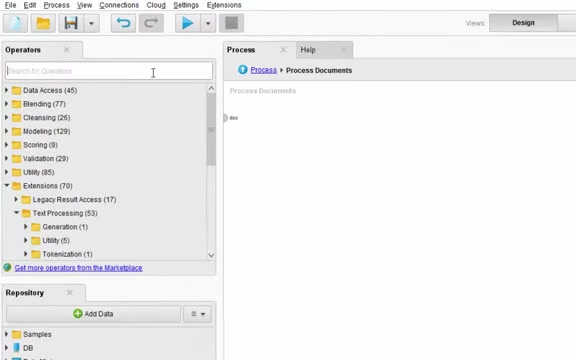Open the save options dropdown arrow

[x=91, y=23]
